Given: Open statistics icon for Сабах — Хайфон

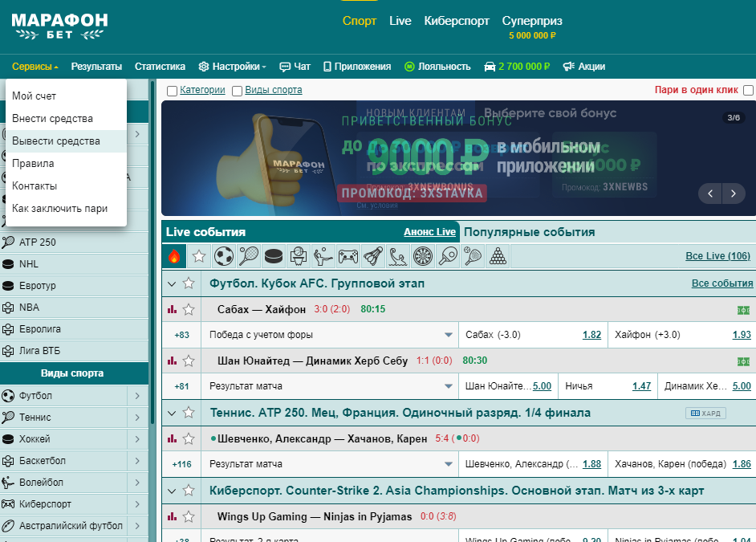Looking at the screenshot, I should pyautogui.click(x=172, y=309).
